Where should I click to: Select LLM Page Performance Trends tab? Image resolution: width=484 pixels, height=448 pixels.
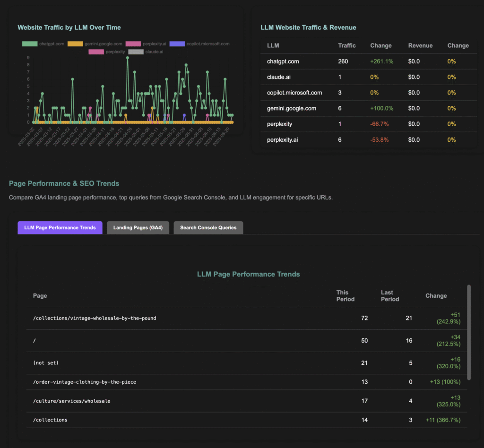coord(60,227)
